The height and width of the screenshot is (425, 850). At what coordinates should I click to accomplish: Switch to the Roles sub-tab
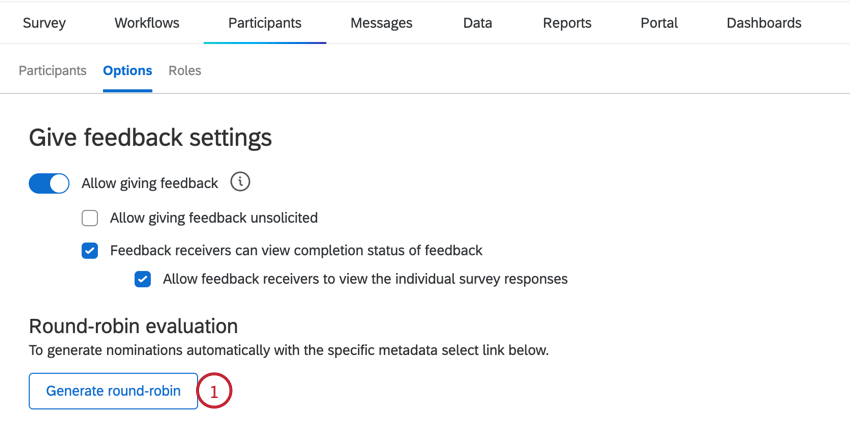[x=185, y=71]
